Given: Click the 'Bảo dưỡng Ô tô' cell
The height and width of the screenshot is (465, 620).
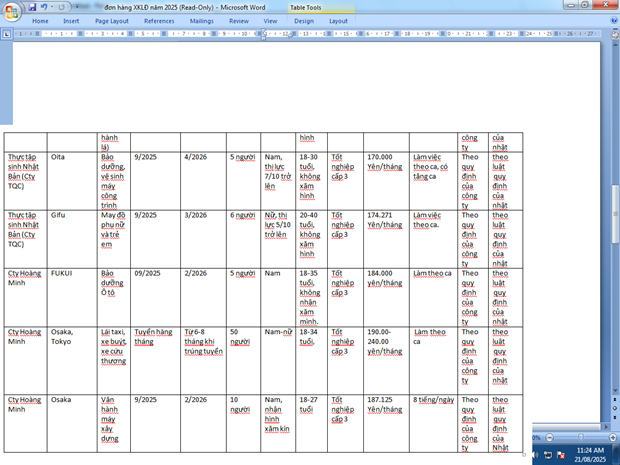Looking at the screenshot, I should pyautogui.click(x=113, y=297).
